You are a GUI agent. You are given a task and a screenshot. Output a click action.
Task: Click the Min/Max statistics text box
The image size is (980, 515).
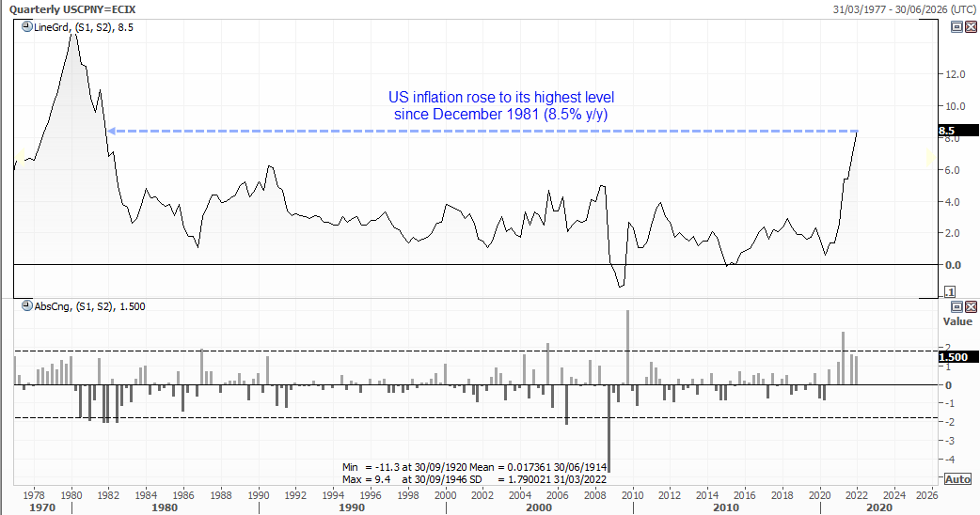click(476, 472)
